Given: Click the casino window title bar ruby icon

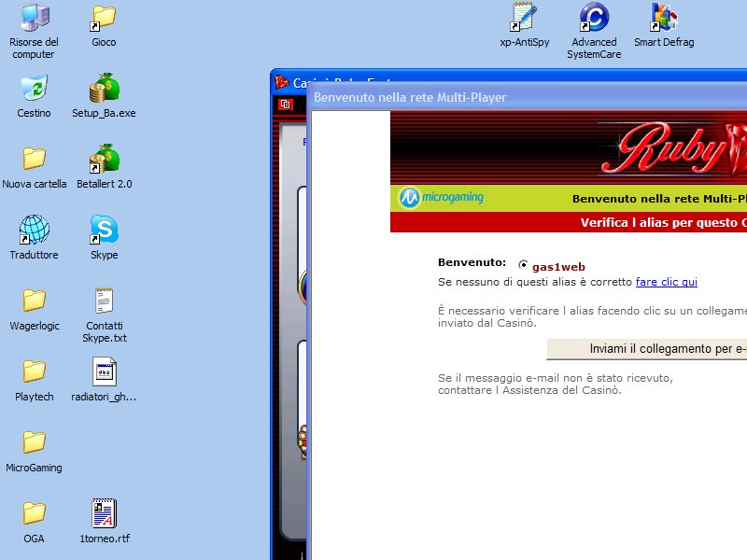Looking at the screenshot, I should point(282,83).
